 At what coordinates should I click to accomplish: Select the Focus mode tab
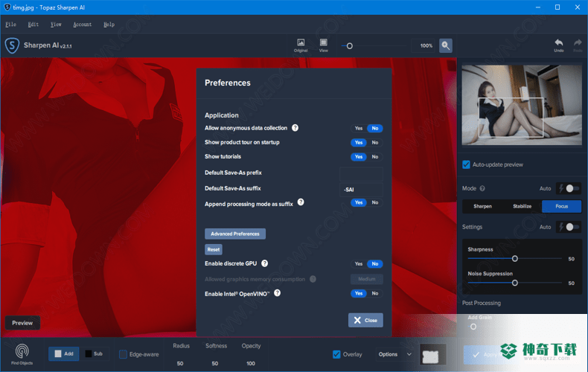coord(561,206)
